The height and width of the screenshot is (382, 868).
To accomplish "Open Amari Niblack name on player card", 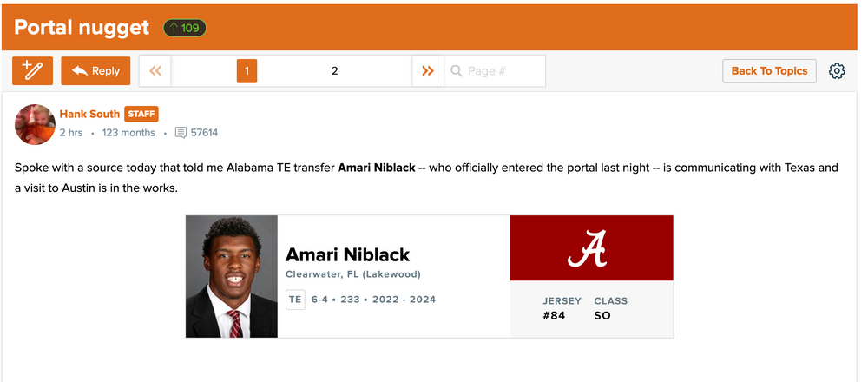I will coord(347,254).
